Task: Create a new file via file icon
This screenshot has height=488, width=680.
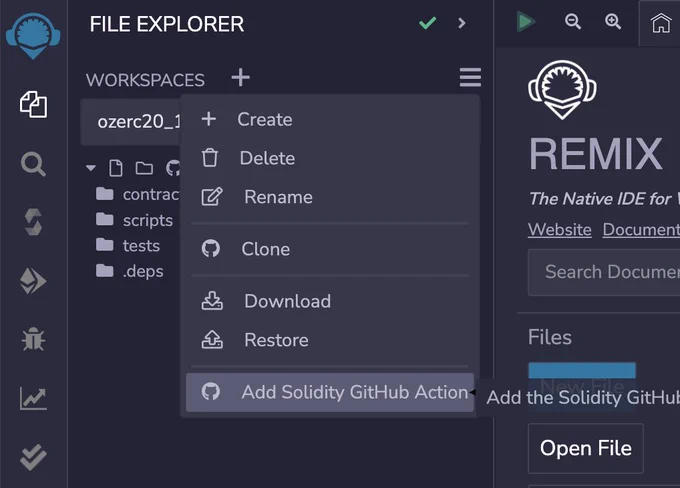Action: [116, 168]
